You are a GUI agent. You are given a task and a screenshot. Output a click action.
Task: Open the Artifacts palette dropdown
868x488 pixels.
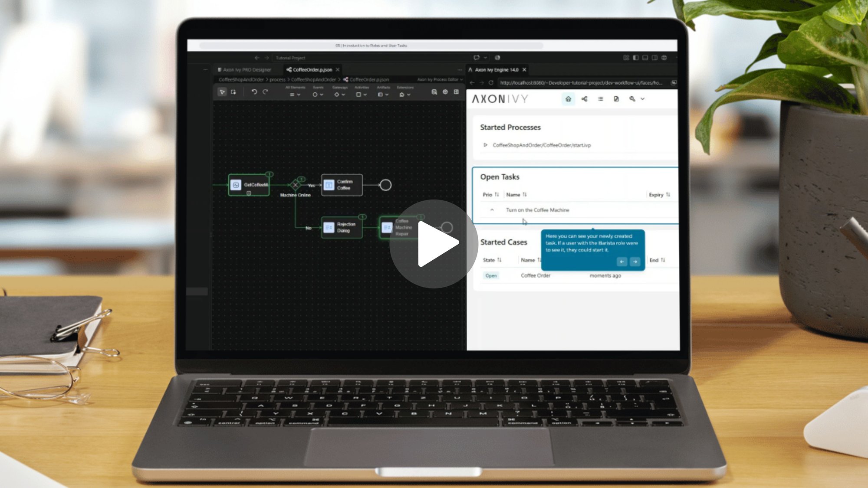pos(383,94)
